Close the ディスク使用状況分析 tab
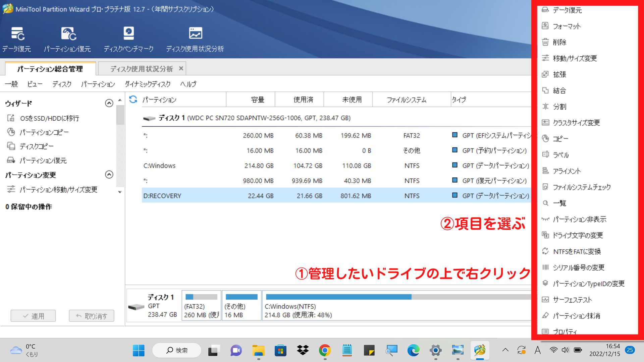644x362 pixels. [181, 68]
